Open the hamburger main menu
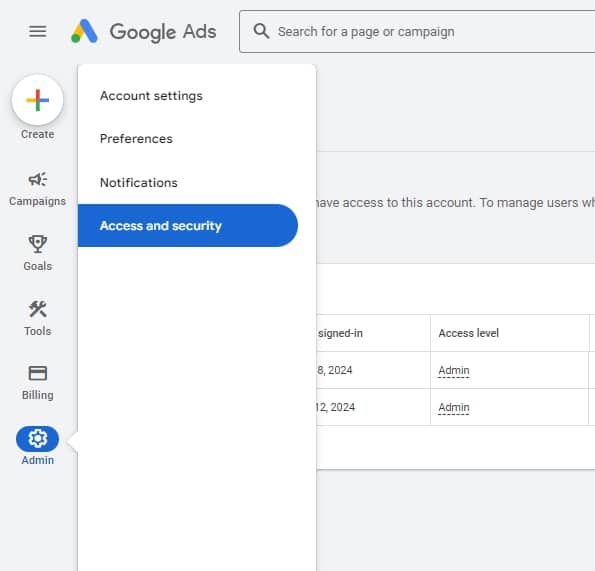 (x=38, y=31)
